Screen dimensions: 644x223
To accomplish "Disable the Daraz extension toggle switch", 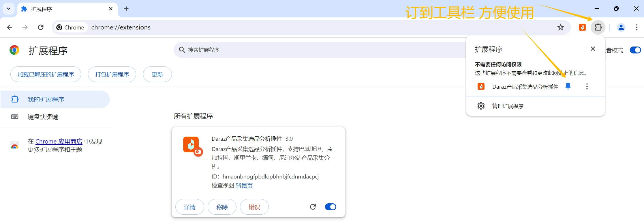I will (x=331, y=207).
